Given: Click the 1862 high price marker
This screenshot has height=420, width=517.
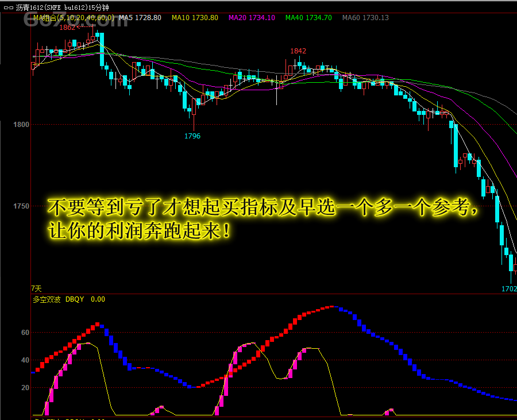Looking at the screenshot, I should pyautogui.click(x=68, y=28).
